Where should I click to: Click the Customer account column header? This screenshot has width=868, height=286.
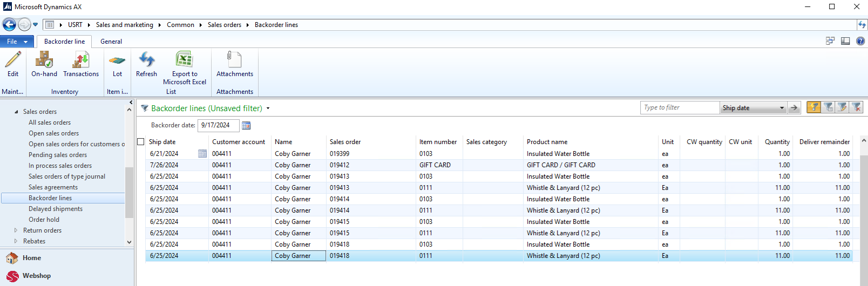pyautogui.click(x=239, y=142)
